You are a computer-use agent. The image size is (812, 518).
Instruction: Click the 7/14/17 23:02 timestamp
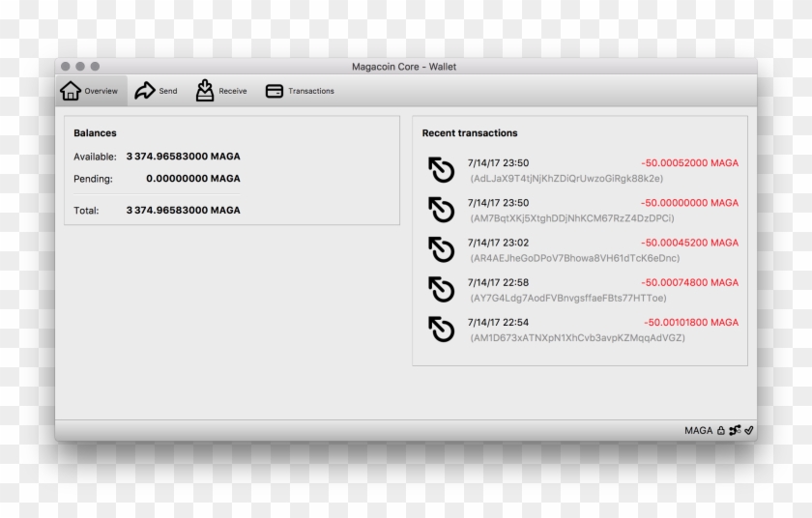click(498, 243)
